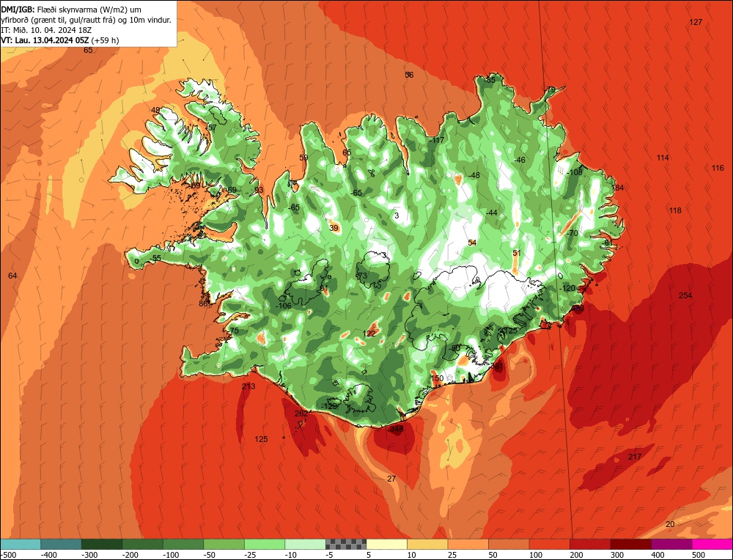Click the map value -108
Viewport: 733px width, 560px height.
[x=575, y=172]
